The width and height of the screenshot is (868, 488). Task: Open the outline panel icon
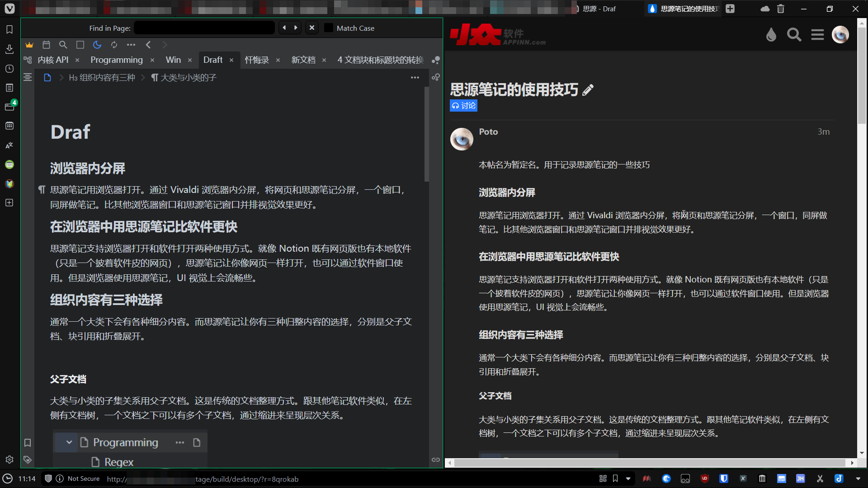click(x=28, y=77)
